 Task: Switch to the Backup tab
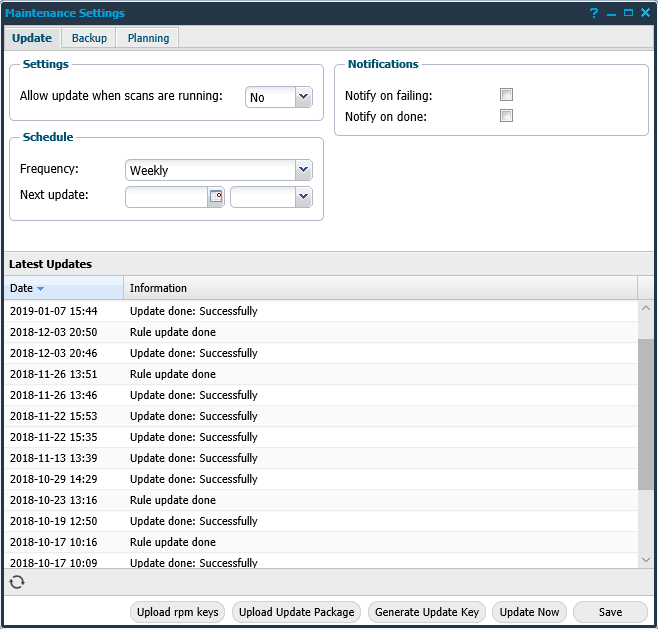[x=89, y=38]
